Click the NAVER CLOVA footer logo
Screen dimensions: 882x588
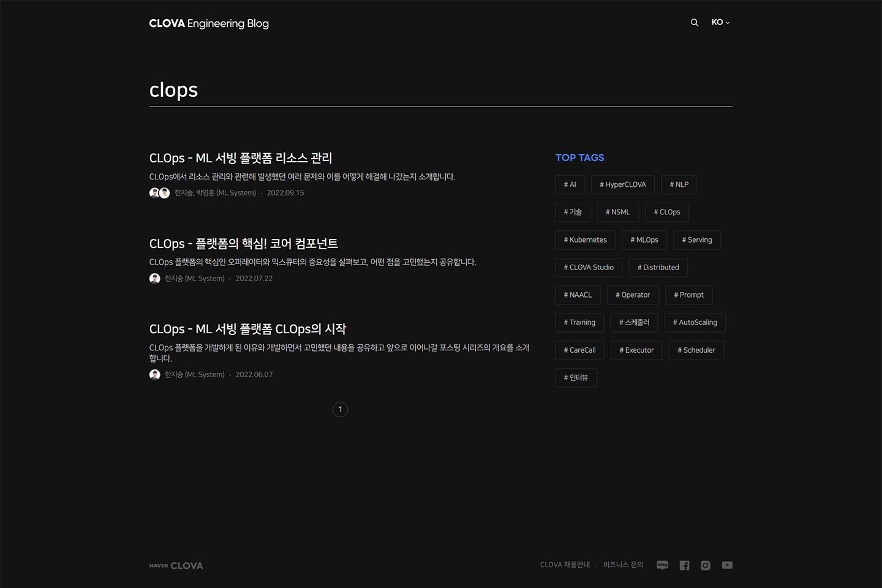[x=176, y=566]
